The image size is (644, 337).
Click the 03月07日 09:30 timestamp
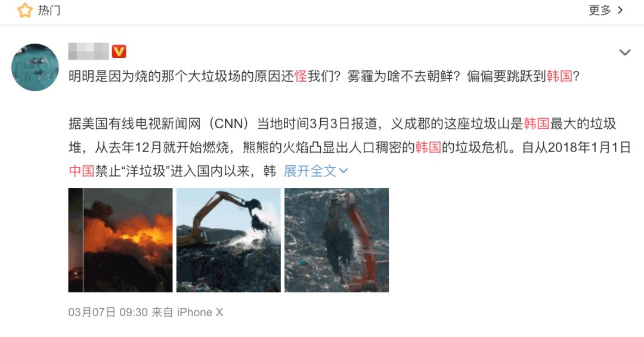point(108,313)
